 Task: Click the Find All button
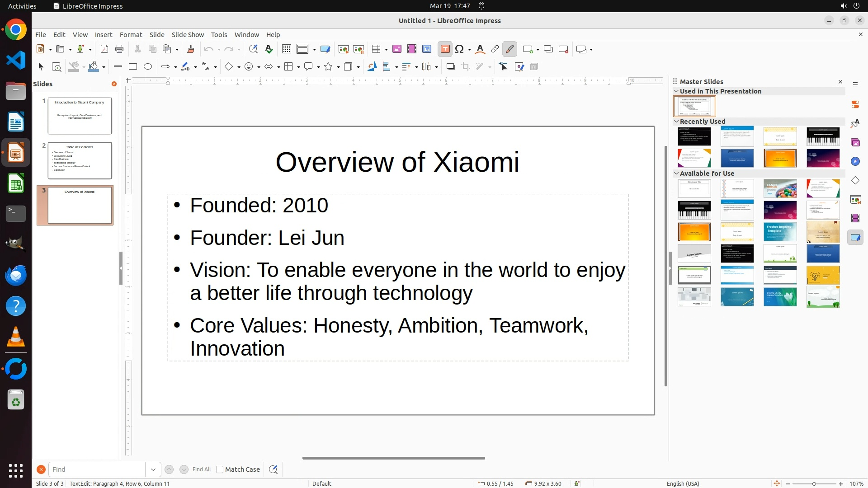[x=201, y=469]
